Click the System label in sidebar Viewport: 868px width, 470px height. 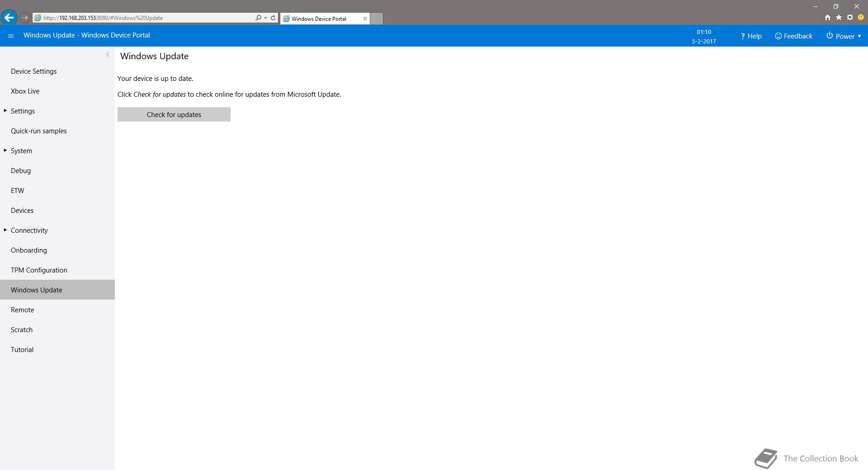[22, 151]
